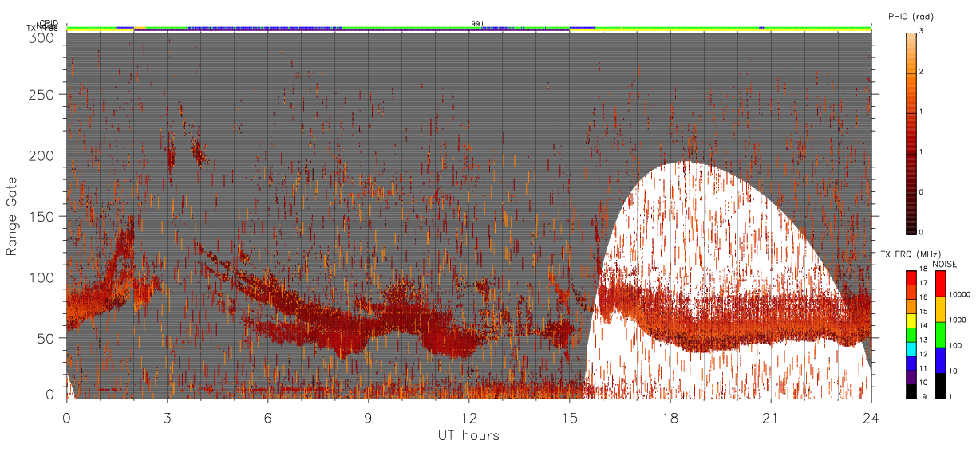The width and height of the screenshot is (980, 452).
Task: Click the 200 tick on Range Gate axis
Action: pos(43,155)
